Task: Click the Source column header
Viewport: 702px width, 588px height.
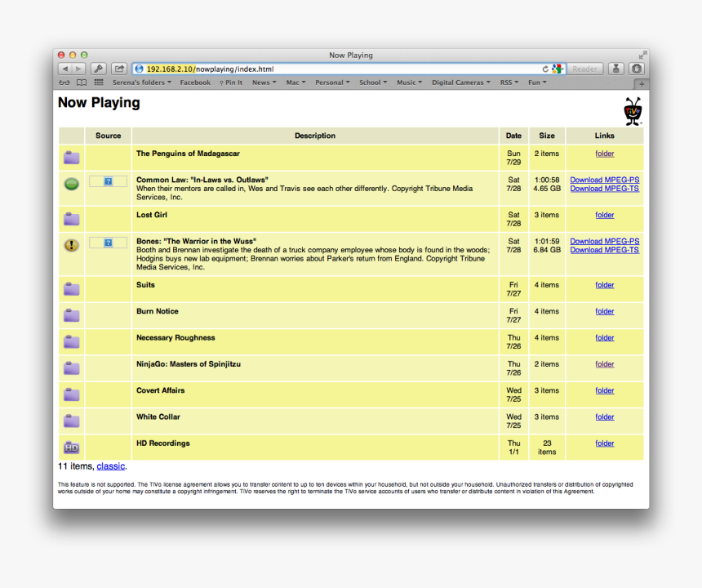Action: (x=108, y=136)
